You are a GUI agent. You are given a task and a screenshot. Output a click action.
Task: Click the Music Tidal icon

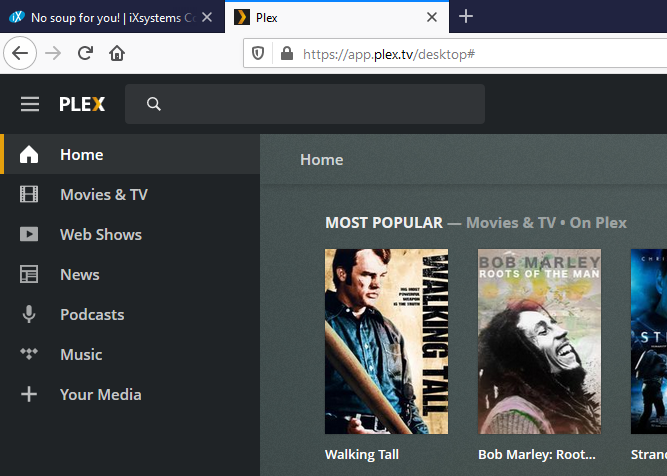click(x=29, y=354)
